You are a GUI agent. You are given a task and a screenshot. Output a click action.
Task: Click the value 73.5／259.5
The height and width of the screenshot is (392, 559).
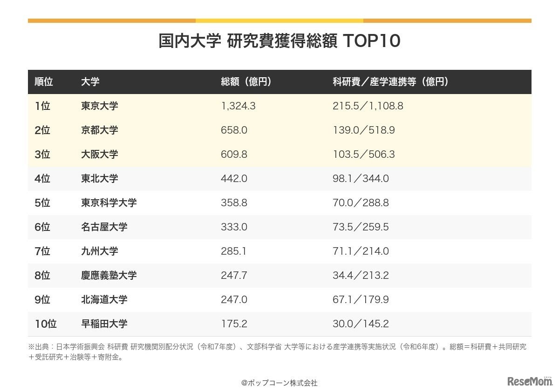click(361, 227)
